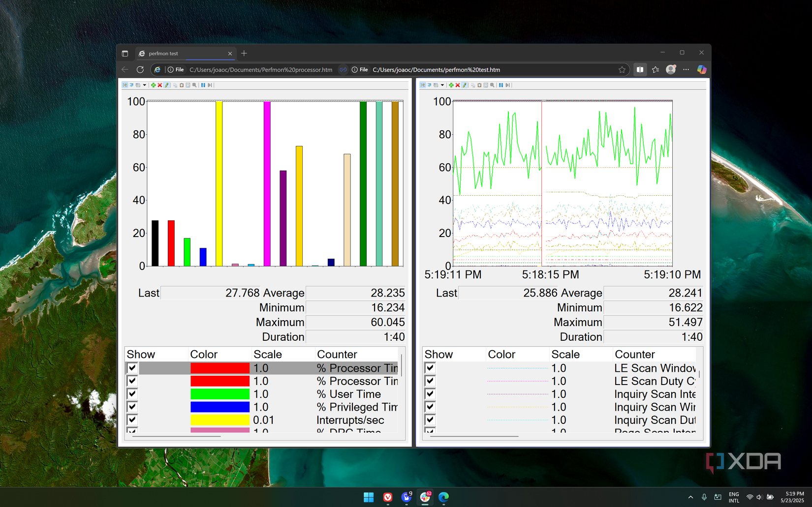Open the right chart's graph type dropdown
Image resolution: width=812 pixels, height=507 pixels.
(x=442, y=85)
